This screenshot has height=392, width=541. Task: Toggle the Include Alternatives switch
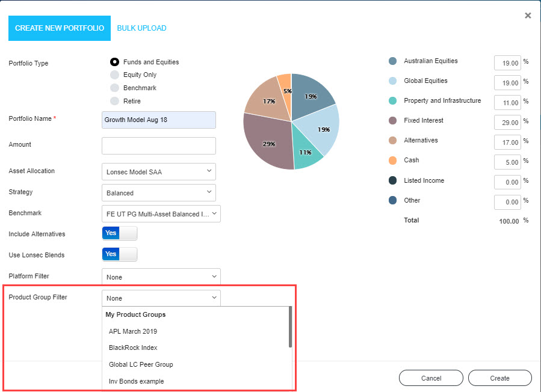point(120,233)
